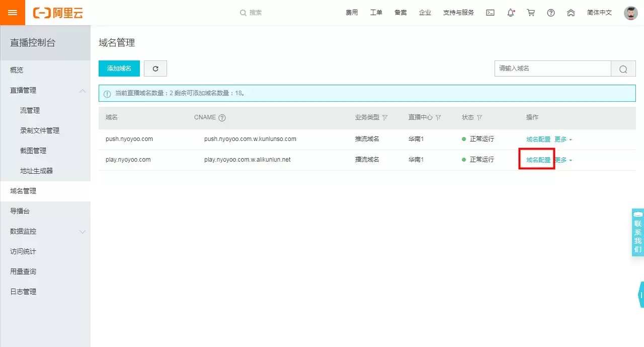The width and height of the screenshot is (644, 347).
Task: Click the refresh button beside 添加域名
Action: pos(155,68)
